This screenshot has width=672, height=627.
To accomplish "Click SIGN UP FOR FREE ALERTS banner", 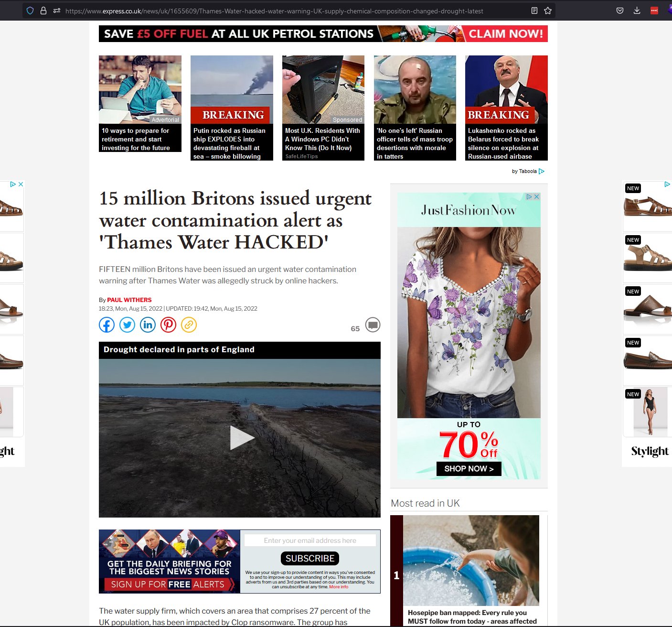I will pyautogui.click(x=169, y=584).
